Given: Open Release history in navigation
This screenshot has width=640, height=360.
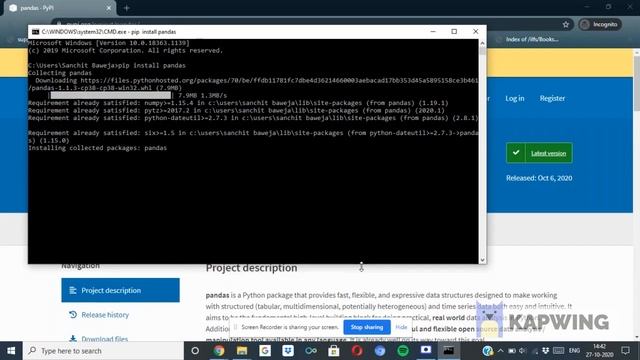Looking at the screenshot, I should pyautogui.click(x=105, y=315).
